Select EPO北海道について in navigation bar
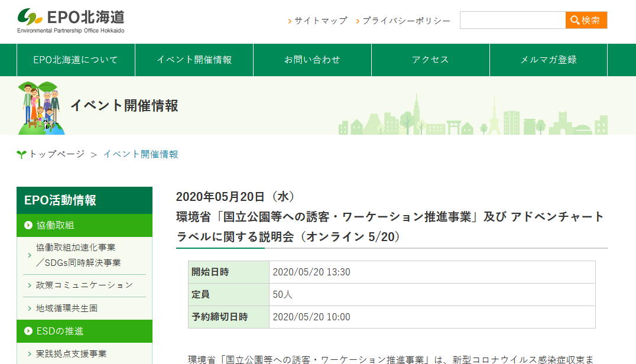Image resolution: width=636 pixels, height=364 pixels. (x=76, y=60)
